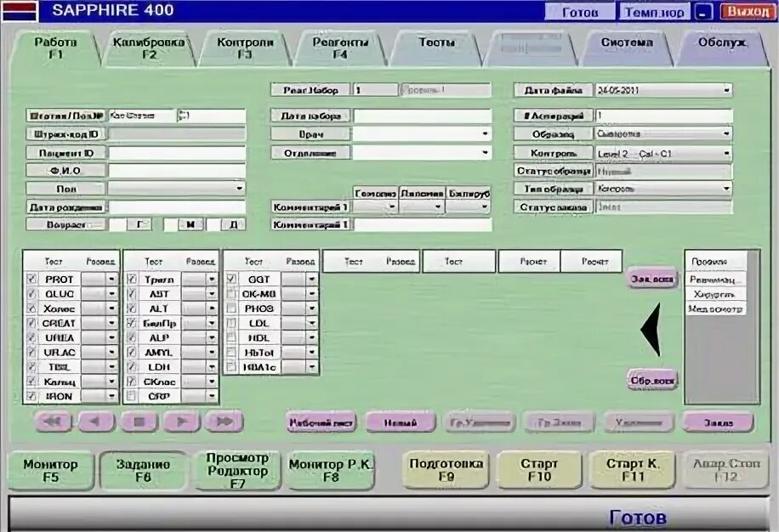Open the Контроль Level 2 dropdown
The width and height of the screenshot is (779, 532).
point(726,153)
